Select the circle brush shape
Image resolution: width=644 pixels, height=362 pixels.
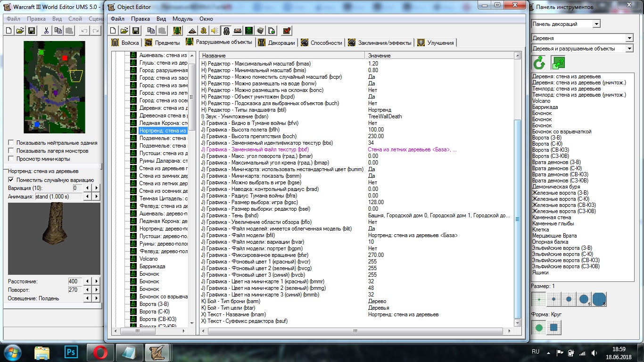[539, 327]
